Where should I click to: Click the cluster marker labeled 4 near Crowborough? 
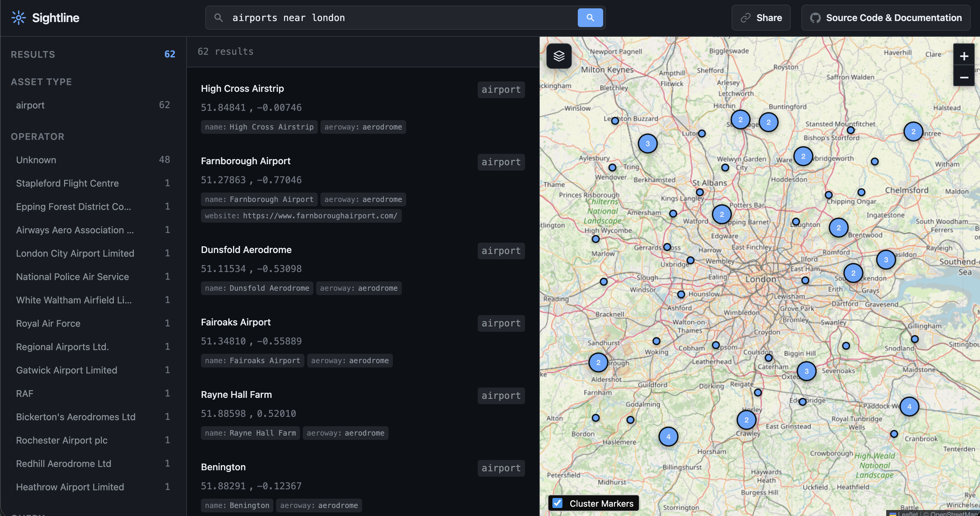click(910, 407)
